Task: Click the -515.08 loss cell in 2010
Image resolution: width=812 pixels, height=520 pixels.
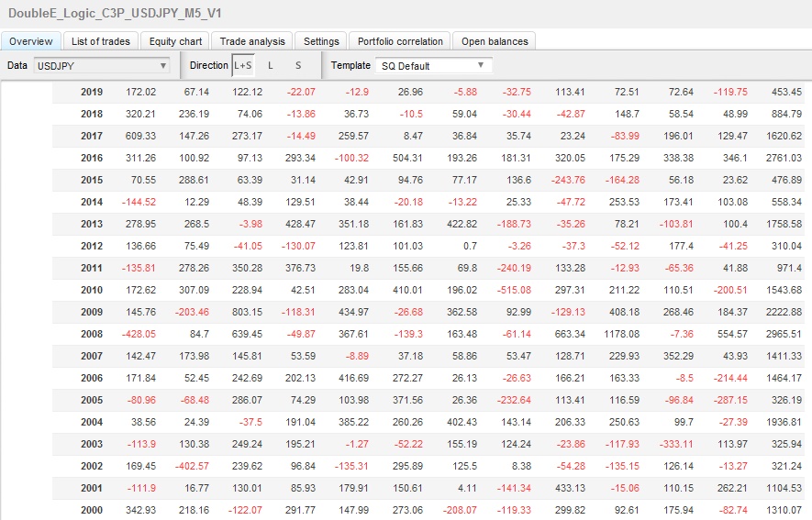Action: pyautogui.click(x=514, y=290)
